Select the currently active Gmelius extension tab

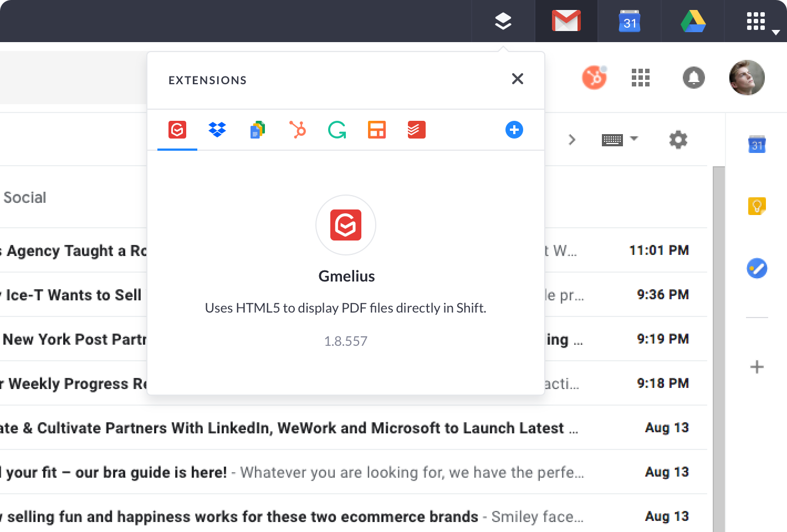[176, 130]
